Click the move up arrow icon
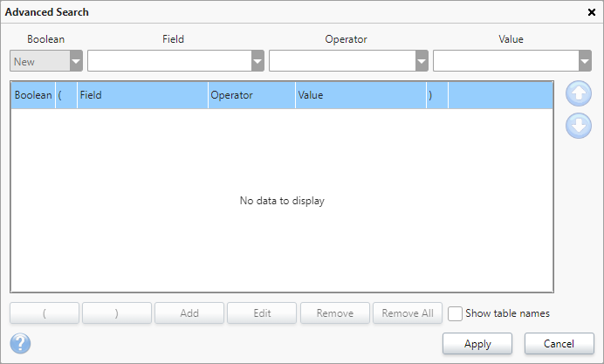 click(x=578, y=93)
